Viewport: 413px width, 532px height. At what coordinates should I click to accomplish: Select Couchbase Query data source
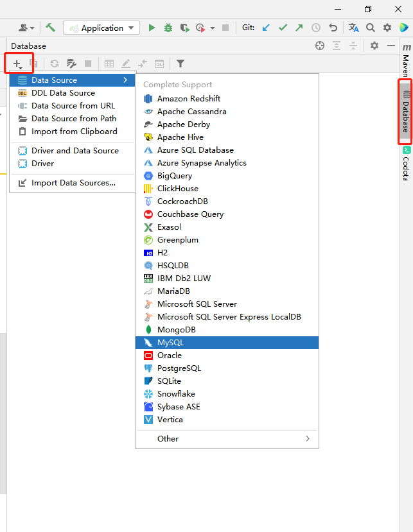[227, 214]
